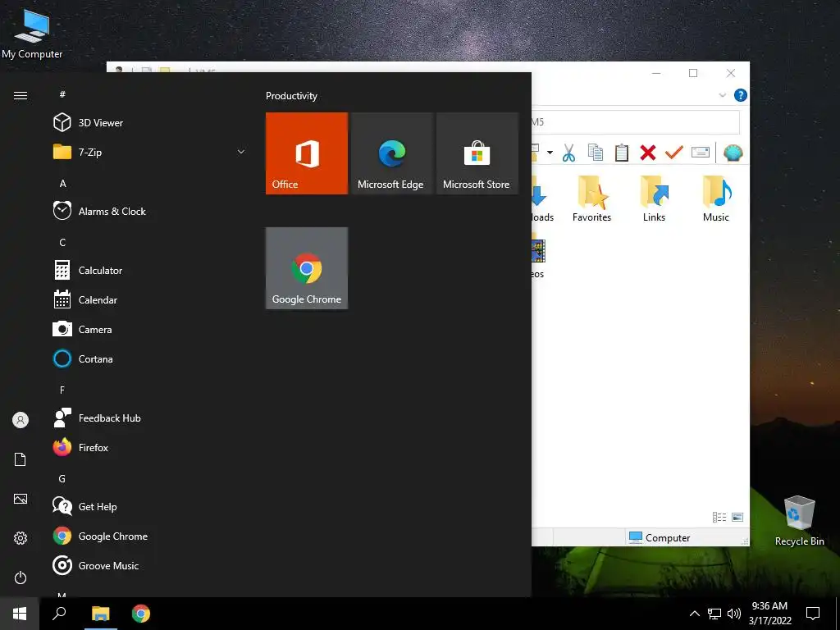Click the shell globe icon in toolbar
The image size is (840, 630).
click(733, 153)
